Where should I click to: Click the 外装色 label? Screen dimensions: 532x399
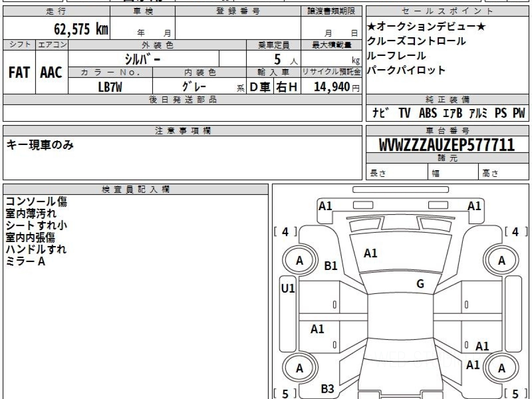pos(157,45)
